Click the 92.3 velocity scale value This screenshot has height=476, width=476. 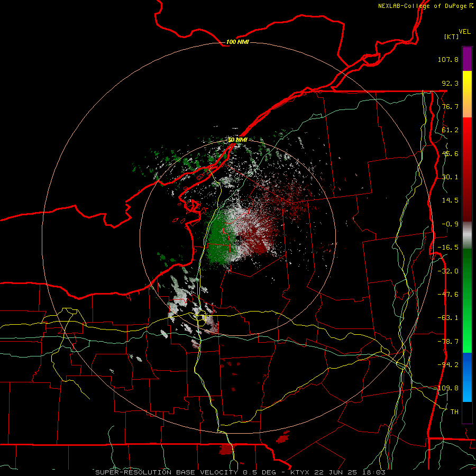(x=450, y=83)
